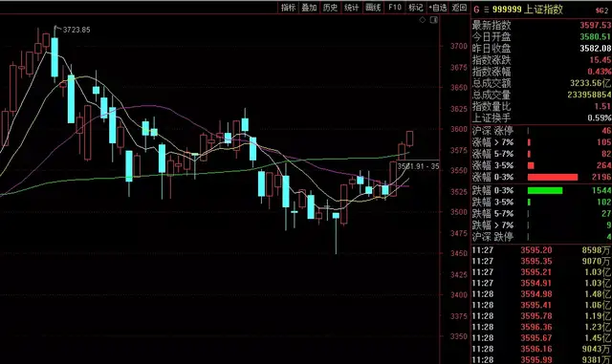Open the 历史 history tool
Screen dimensions: 612x364
(x=330, y=8)
